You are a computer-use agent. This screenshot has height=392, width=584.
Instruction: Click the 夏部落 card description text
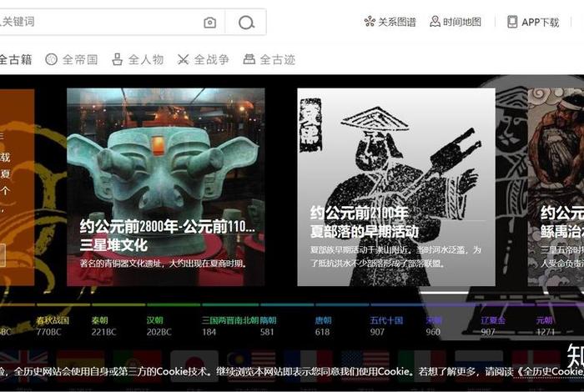[395, 257]
